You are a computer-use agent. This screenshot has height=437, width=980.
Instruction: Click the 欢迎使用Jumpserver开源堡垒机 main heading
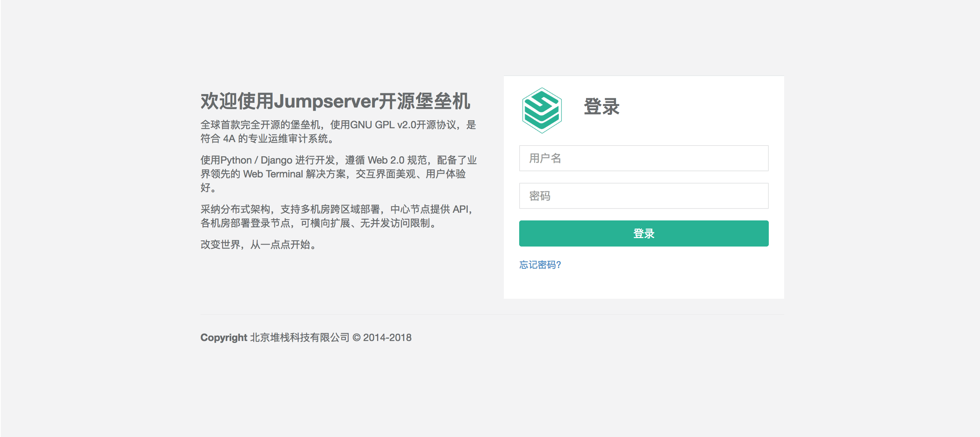point(335,101)
